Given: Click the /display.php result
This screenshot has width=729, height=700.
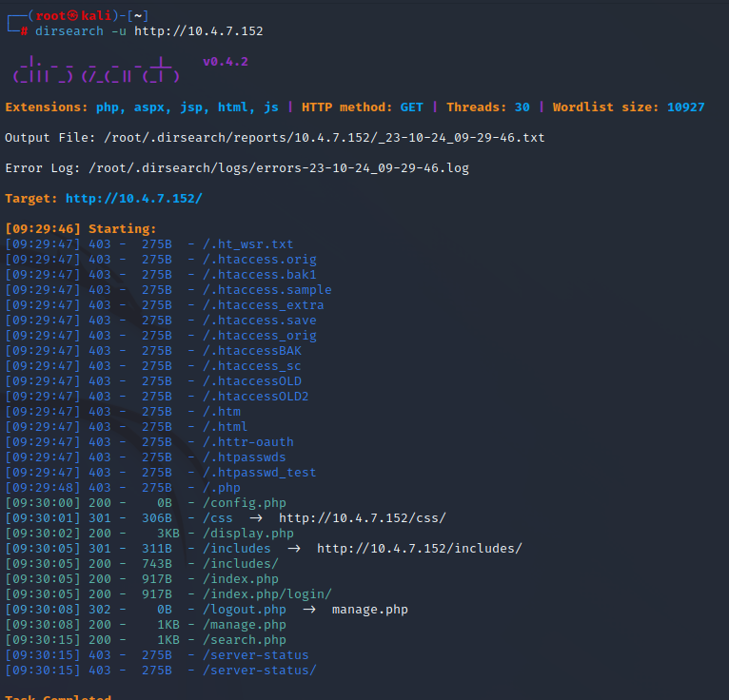Looking at the screenshot, I should pyautogui.click(x=248, y=534).
